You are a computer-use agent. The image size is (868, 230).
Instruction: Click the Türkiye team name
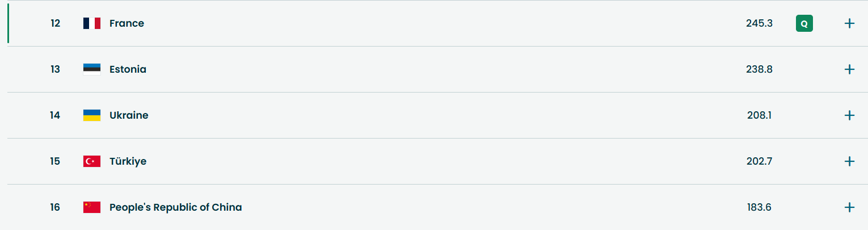(x=128, y=161)
